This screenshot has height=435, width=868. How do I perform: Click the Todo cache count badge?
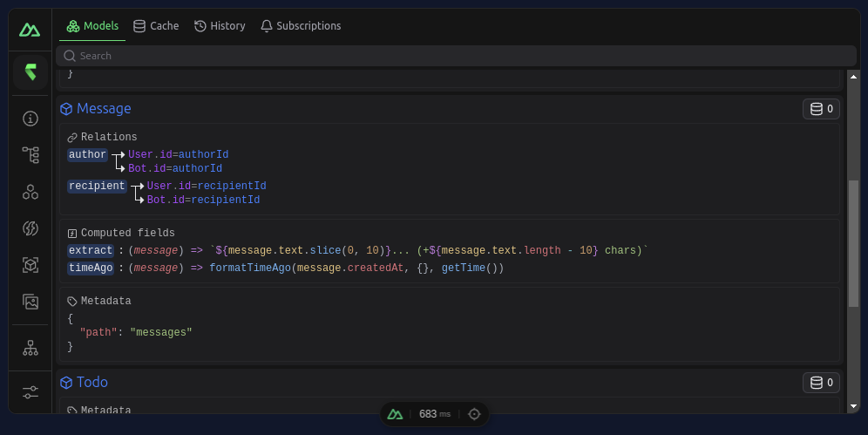tap(822, 383)
